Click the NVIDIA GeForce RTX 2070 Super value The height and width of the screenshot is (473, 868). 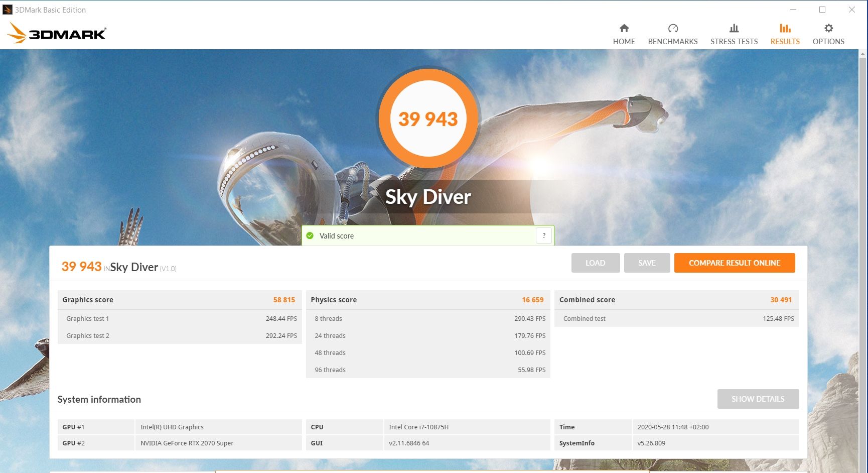pos(187,443)
